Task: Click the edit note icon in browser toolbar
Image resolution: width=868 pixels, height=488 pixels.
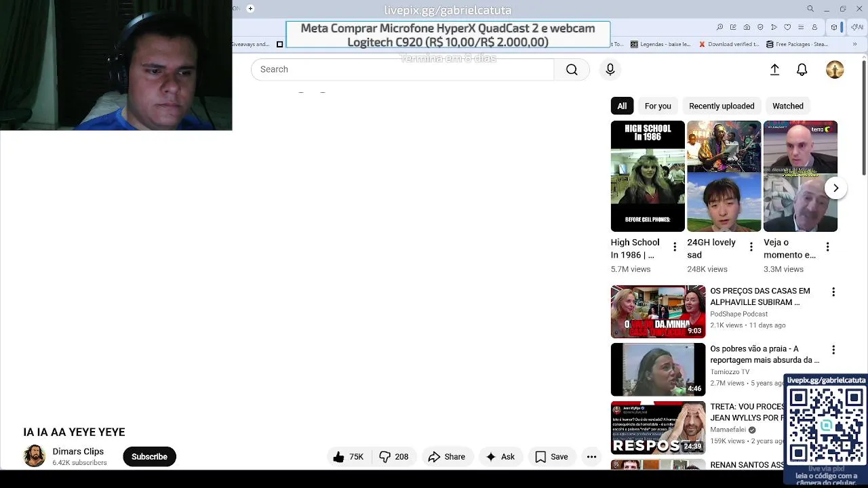Action: click(733, 27)
